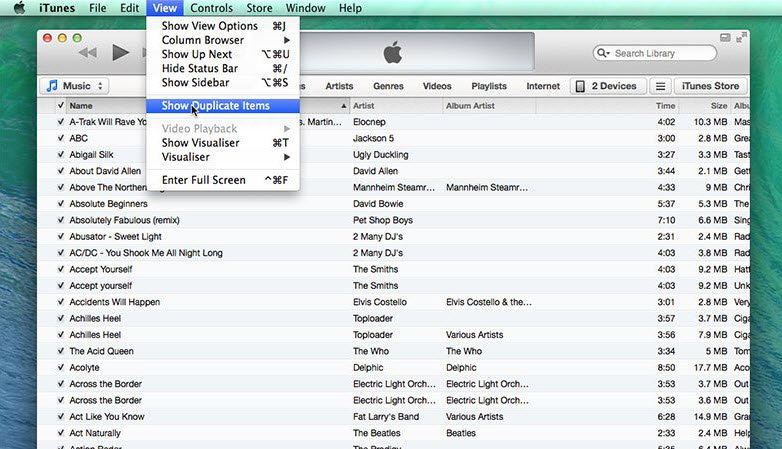Click the list view options icon
Screen dimensions: 782x449
660,86
